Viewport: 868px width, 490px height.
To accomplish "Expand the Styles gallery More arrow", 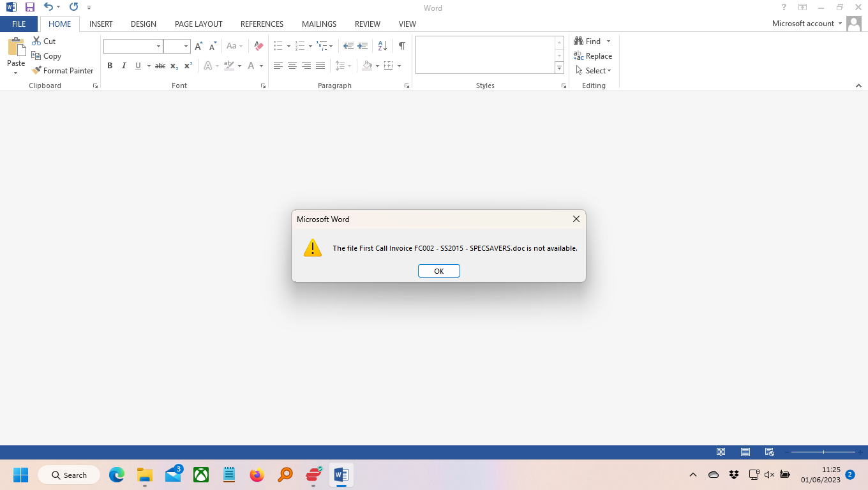I will tap(559, 68).
